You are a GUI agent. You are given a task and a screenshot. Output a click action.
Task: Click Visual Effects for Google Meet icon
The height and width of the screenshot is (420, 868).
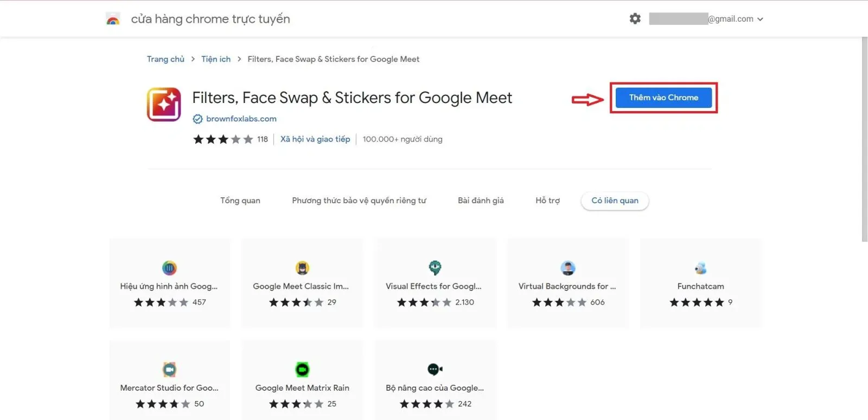pos(435,268)
